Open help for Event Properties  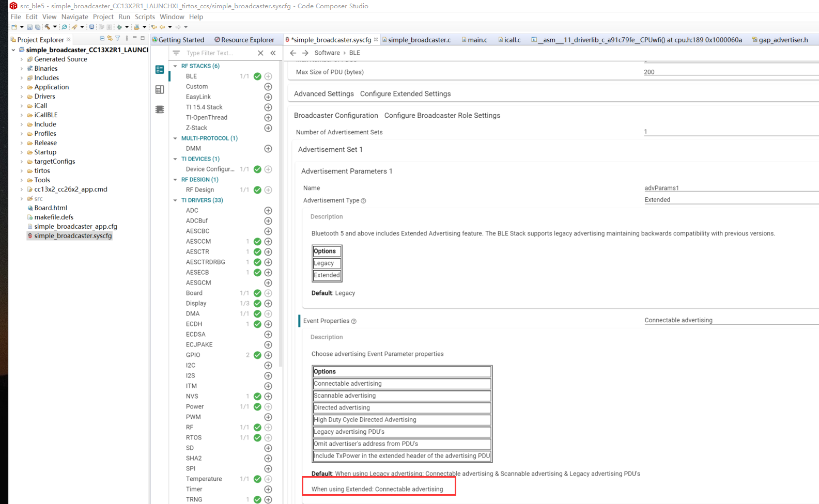coord(354,321)
